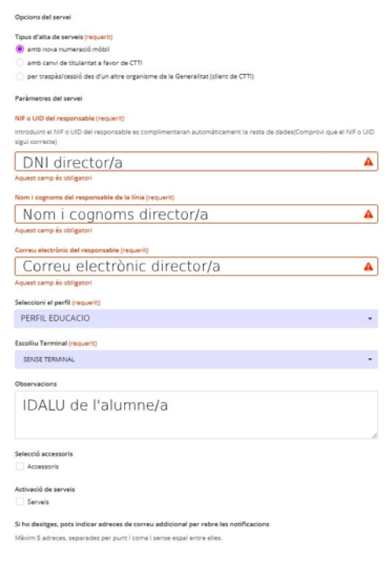Screen dimensions: 392x563
Task: Click the warning icon in the Correu electrònic field
Action: (368, 266)
